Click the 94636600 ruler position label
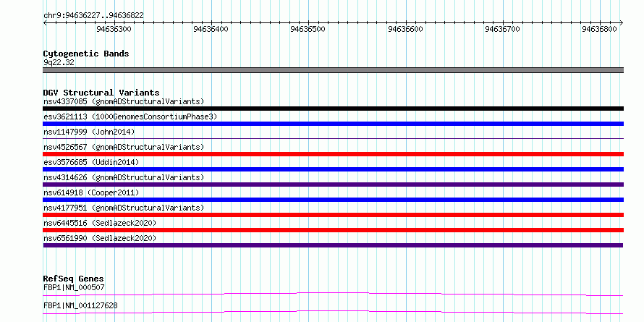The width and height of the screenshot is (644, 322). 405,29
